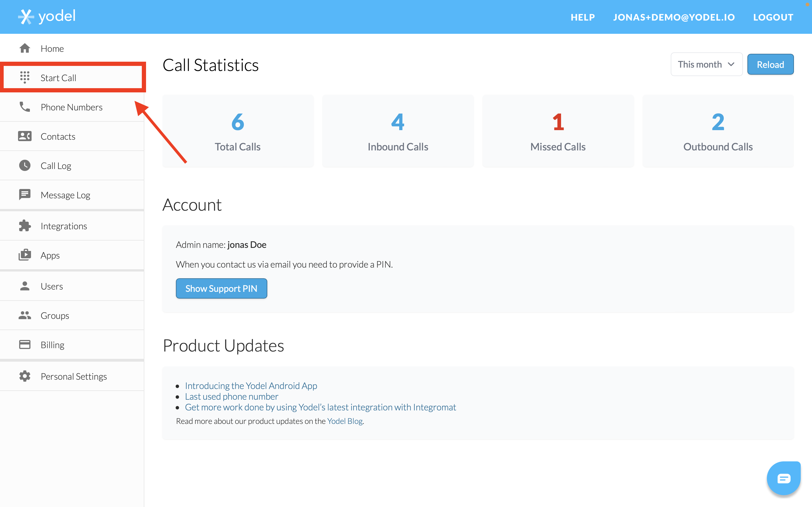Click the Show Support PIN button
Screen dimensions: 812x507
[221, 288]
